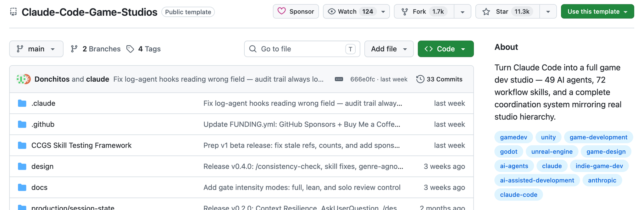The width and height of the screenshot is (644, 210).
Task: Open the Donchitos author profile link
Action: pos(52,79)
